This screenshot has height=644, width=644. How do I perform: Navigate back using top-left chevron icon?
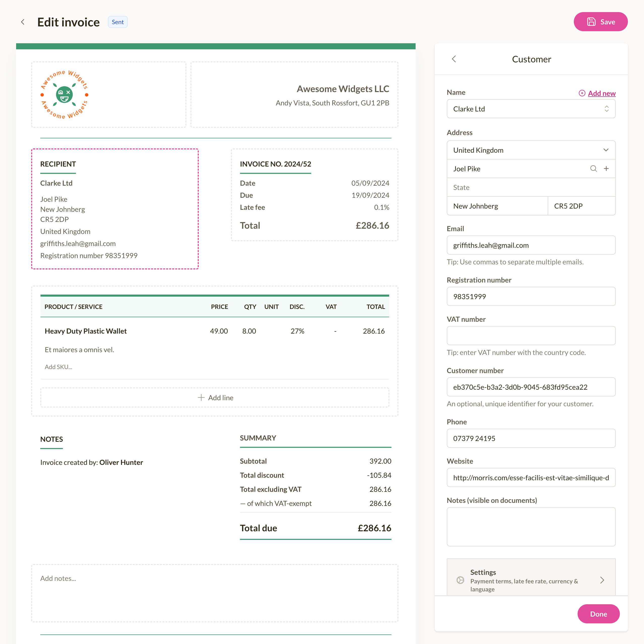coord(23,22)
